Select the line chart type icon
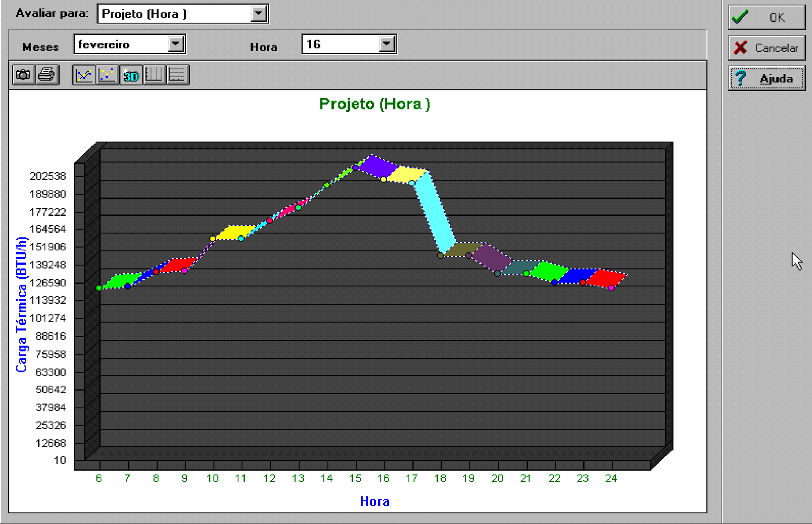The image size is (812, 524). [x=84, y=75]
